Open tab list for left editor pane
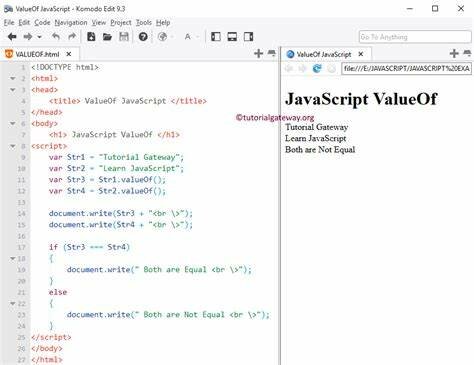This screenshot has height=365, width=474. [x=272, y=53]
